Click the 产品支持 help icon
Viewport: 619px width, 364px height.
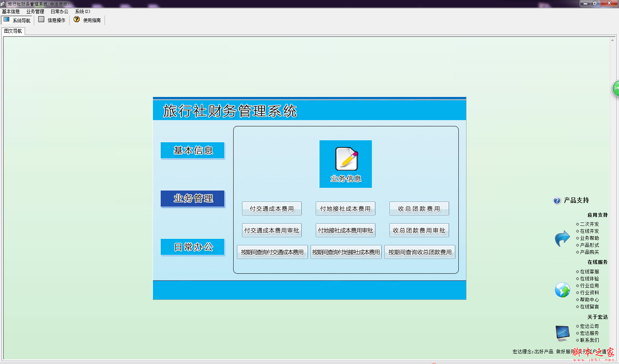[557, 200]
